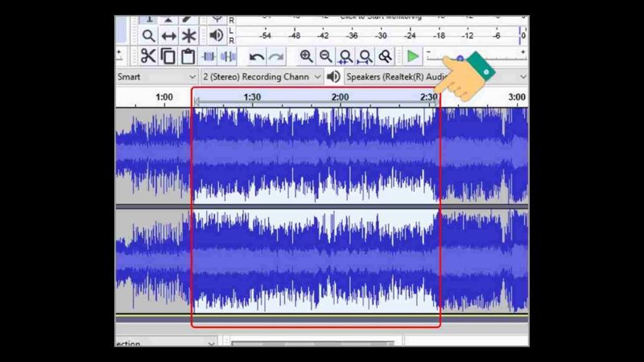Click the 2:00 mark on the timeline
Viewport: 644px width, 362px height.
pos(340,97)
